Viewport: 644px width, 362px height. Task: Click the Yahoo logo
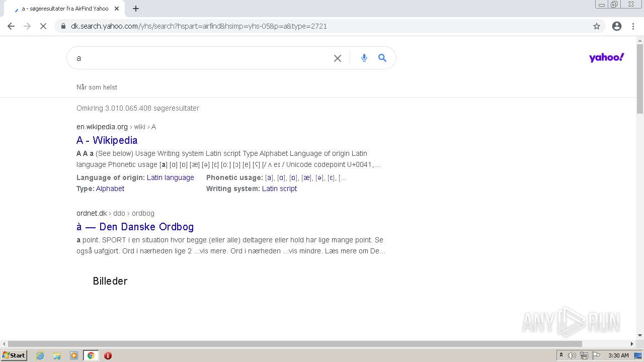click(x=606, y=57)
